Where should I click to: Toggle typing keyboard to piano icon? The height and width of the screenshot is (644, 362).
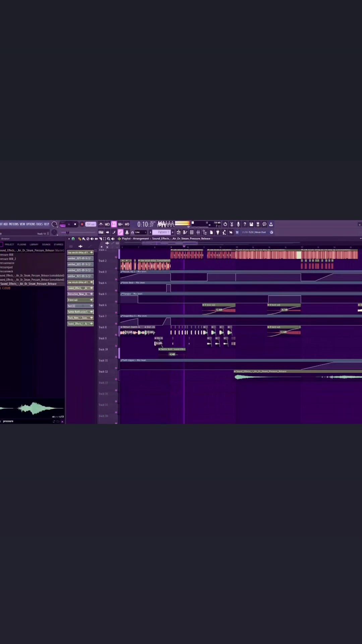point(101,232)
